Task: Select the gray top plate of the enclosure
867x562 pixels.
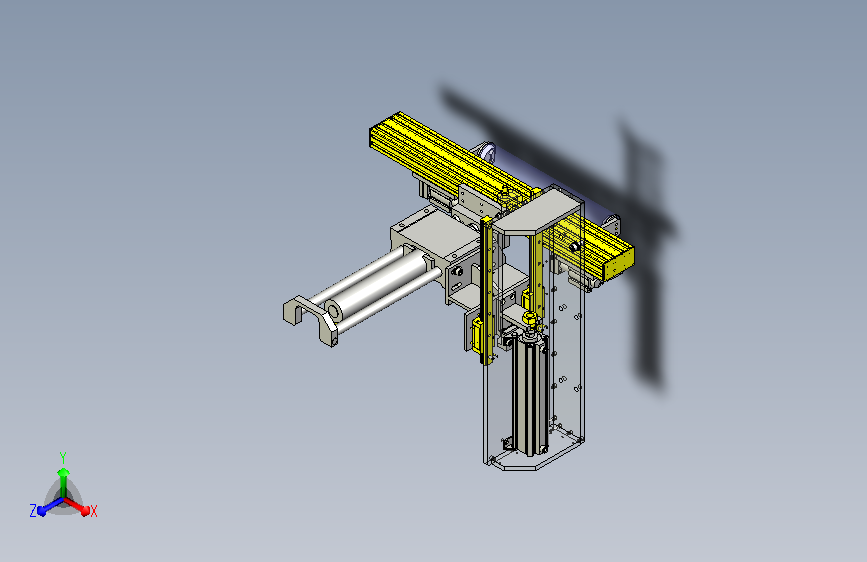Action: point(536,211)
